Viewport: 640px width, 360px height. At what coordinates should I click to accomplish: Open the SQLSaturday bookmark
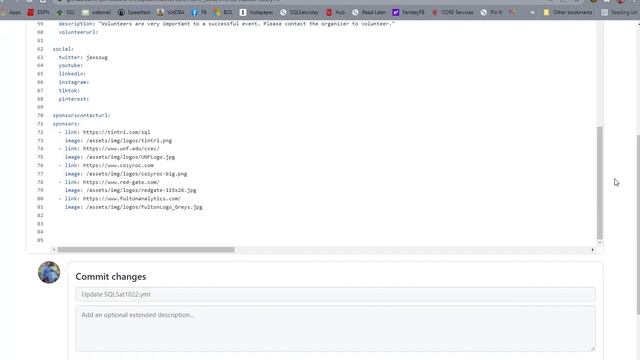point(299,12)
